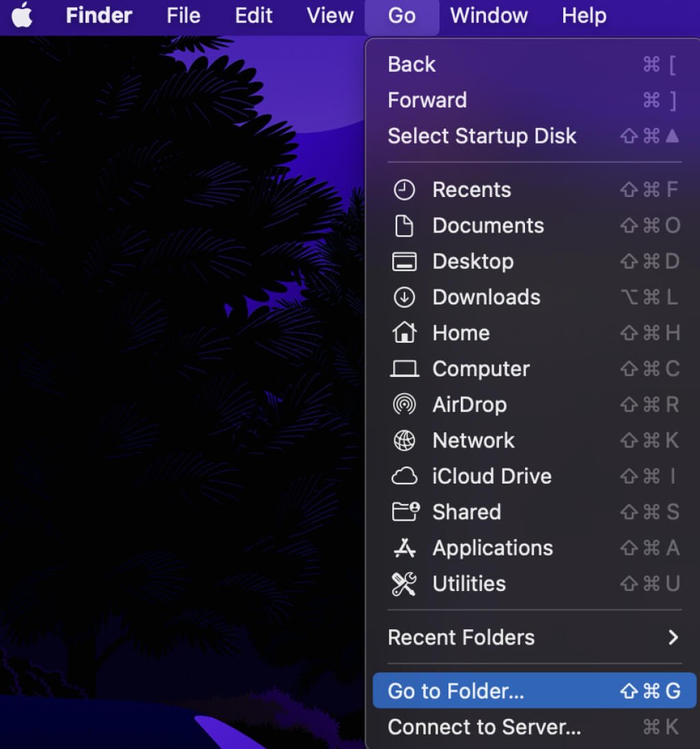Choose Forward from Go menu

[535, 101]
